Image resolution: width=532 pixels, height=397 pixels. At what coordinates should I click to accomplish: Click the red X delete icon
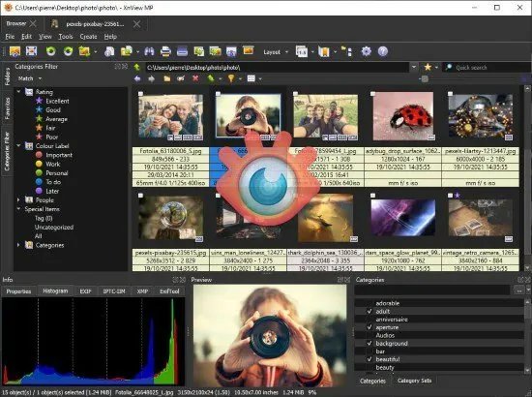[x=195, y=78]
